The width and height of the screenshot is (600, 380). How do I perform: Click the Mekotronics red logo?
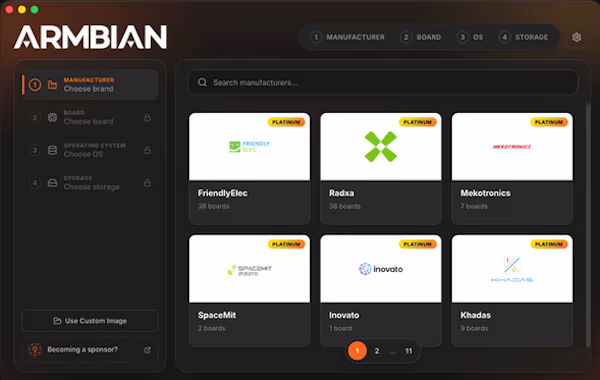click(512, 147)
